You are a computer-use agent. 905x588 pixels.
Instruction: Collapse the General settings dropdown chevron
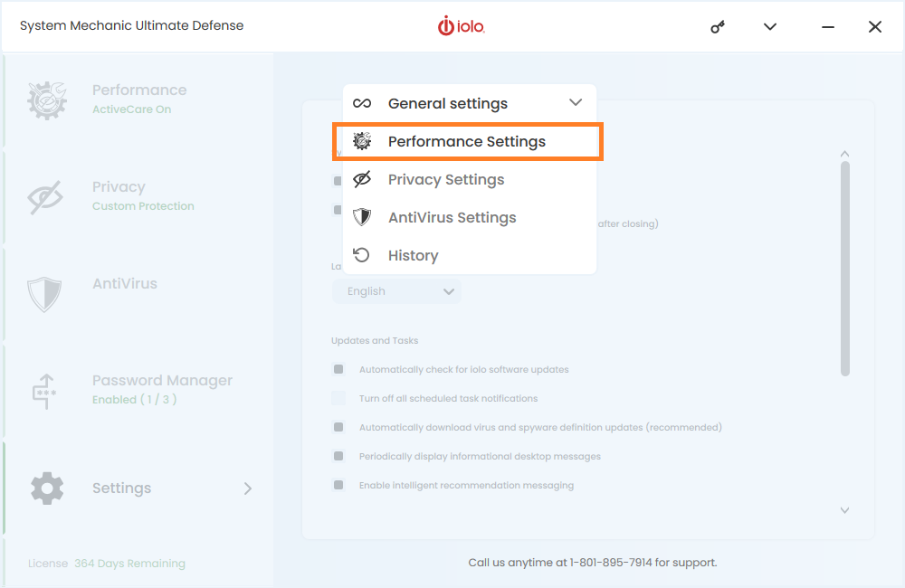[x=576, y=103]
